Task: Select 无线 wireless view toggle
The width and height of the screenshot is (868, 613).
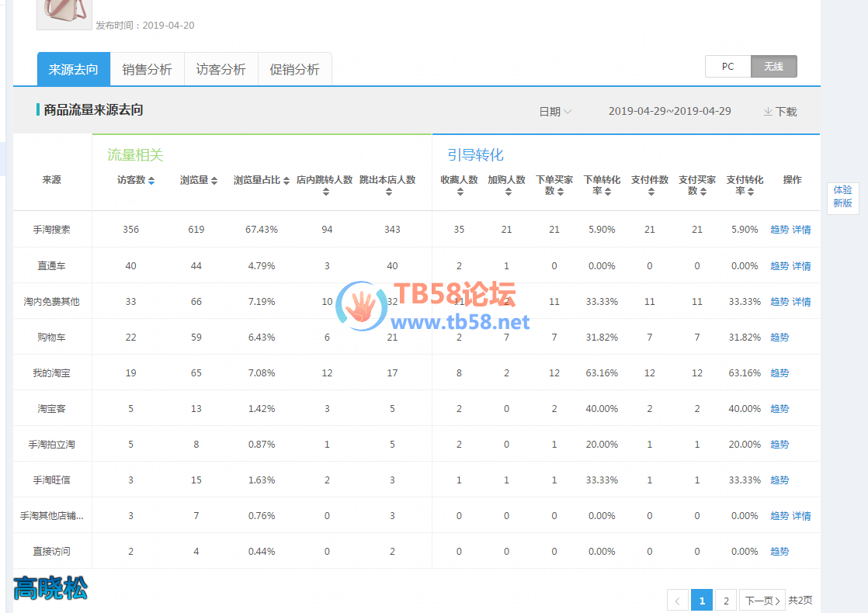Action: [x=773, y=67]
